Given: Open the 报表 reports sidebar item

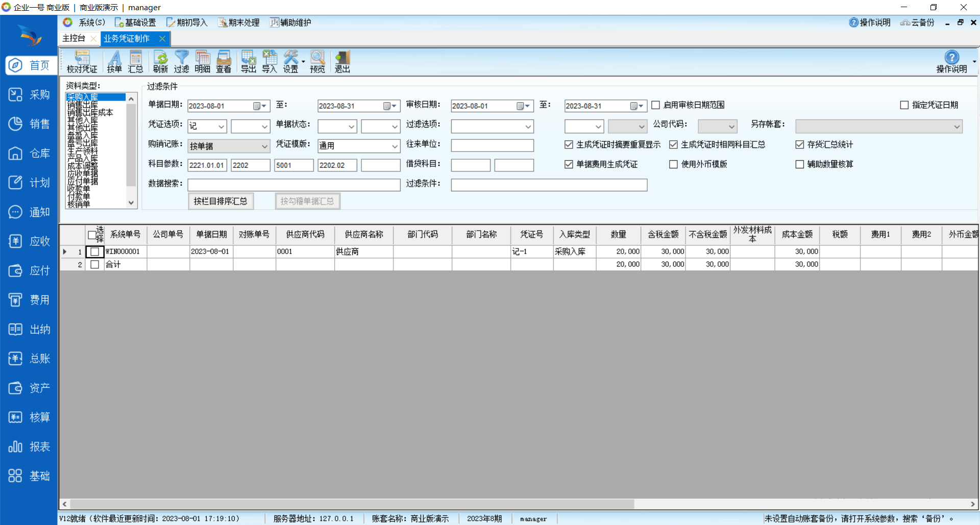Looking at the screenshot, I should pos(29,447).
